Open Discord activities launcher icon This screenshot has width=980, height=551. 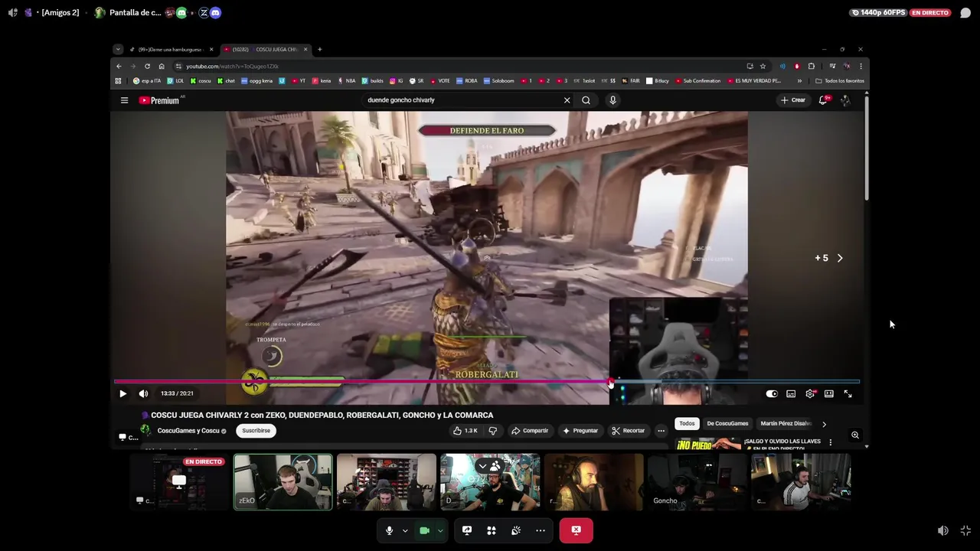[492, 530]
